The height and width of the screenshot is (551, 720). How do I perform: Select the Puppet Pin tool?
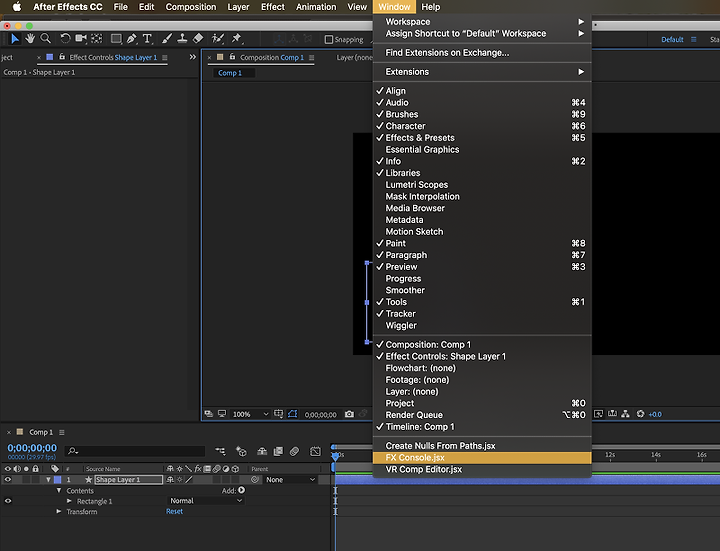(x=236, y=39)
